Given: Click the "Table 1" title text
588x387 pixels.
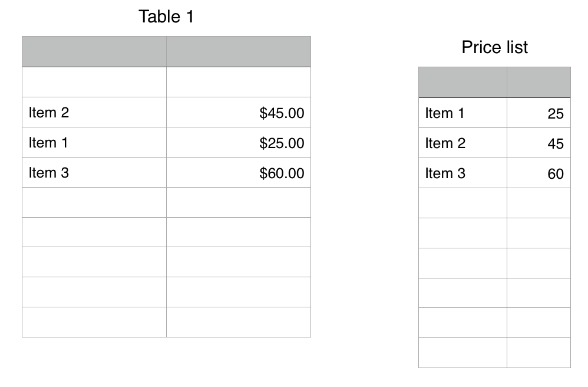Looking at the screenshot, I should (166, 17).
